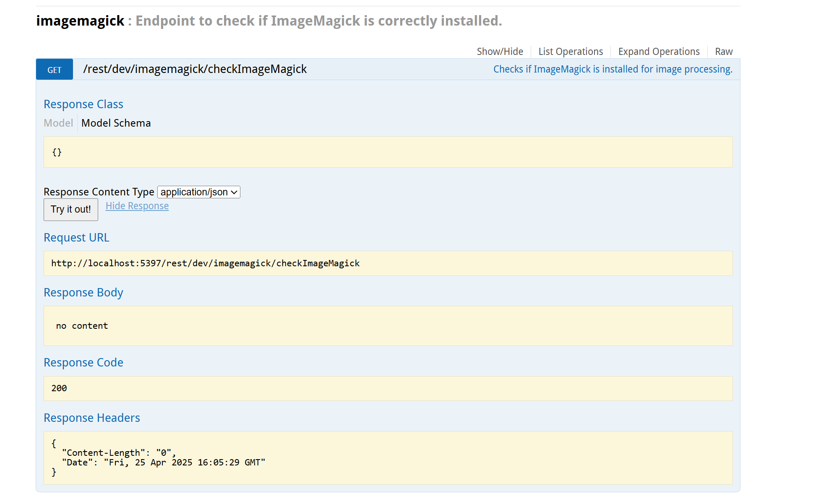Click the Hide Response link

[x=137, y=206]
